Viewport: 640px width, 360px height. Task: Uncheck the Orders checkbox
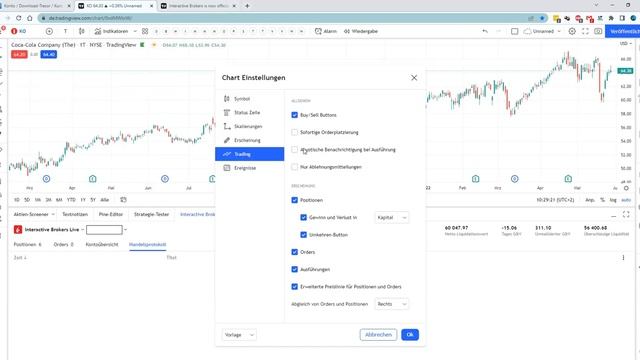[295, 252]
